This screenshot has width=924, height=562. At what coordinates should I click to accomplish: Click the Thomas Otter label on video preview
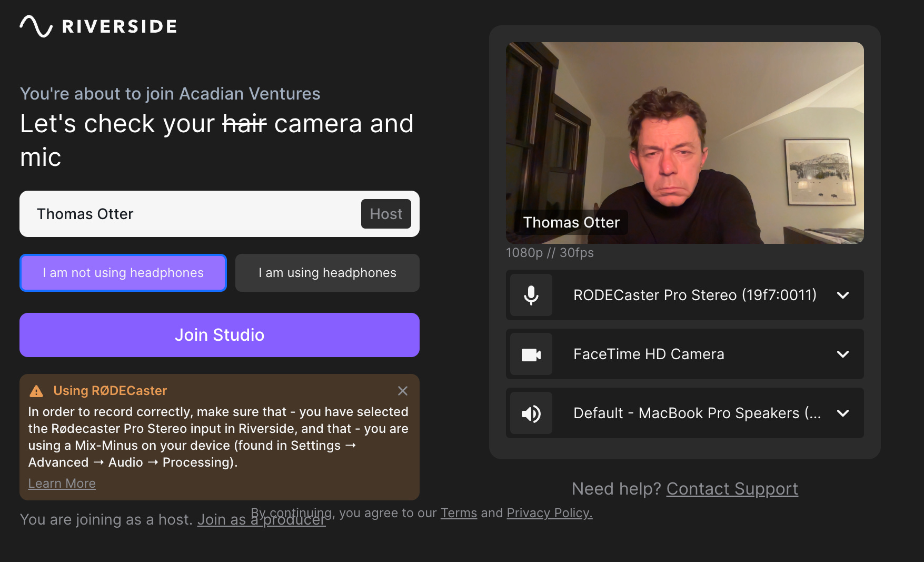571,222
